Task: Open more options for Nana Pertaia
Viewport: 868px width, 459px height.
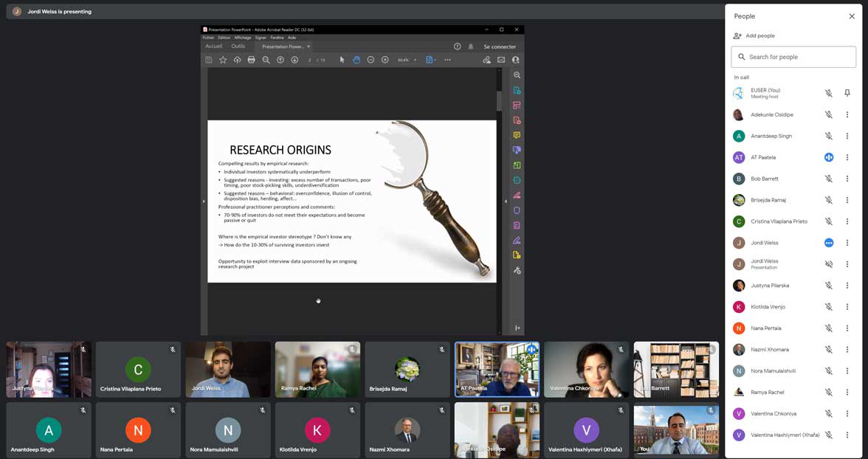Action: [847, 328]
